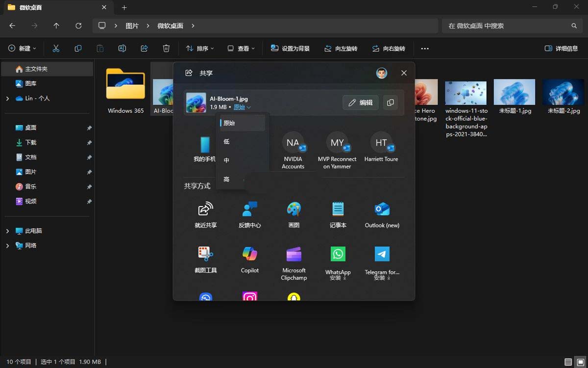The width and height of the screenshot is (588, 368).
Task: Click the chevron before 图片 in address bar
Action: 116,26
